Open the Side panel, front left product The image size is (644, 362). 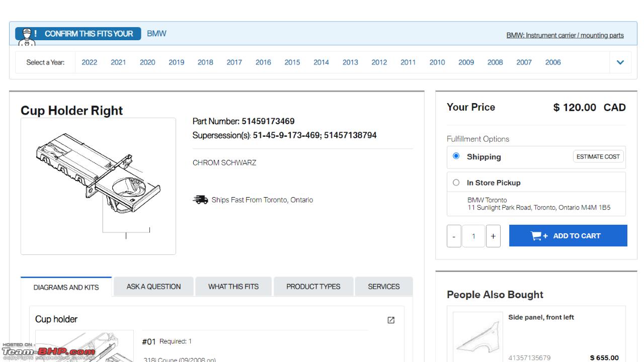tap(541, 317)
